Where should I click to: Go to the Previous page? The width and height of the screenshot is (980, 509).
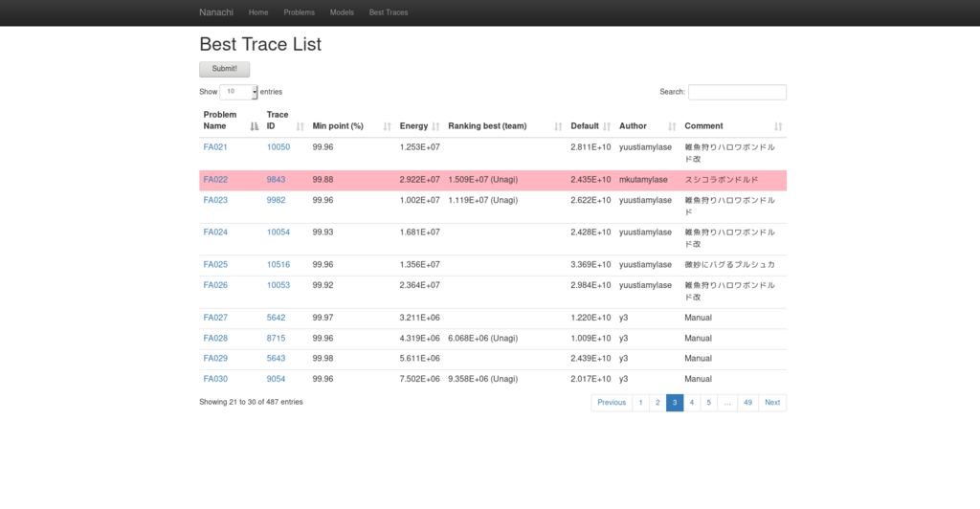[612, 403]
